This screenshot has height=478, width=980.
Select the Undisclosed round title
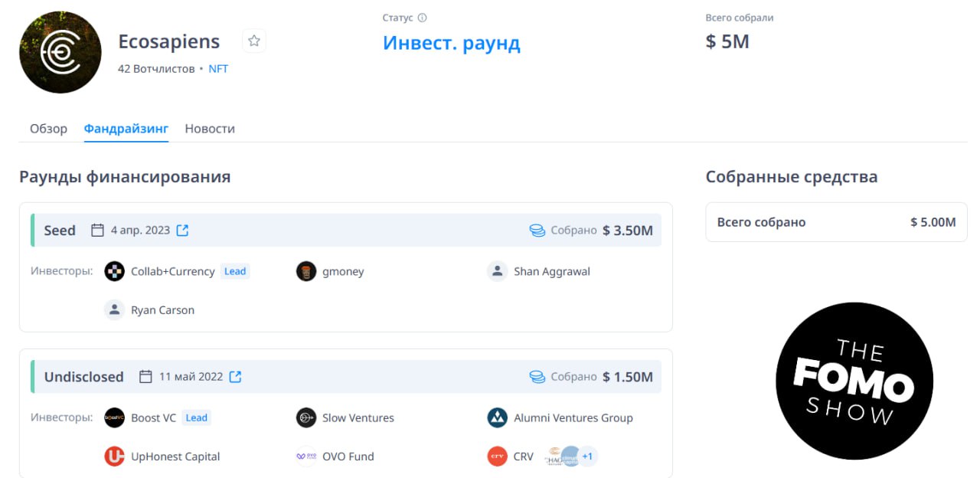tap(83, 376)
